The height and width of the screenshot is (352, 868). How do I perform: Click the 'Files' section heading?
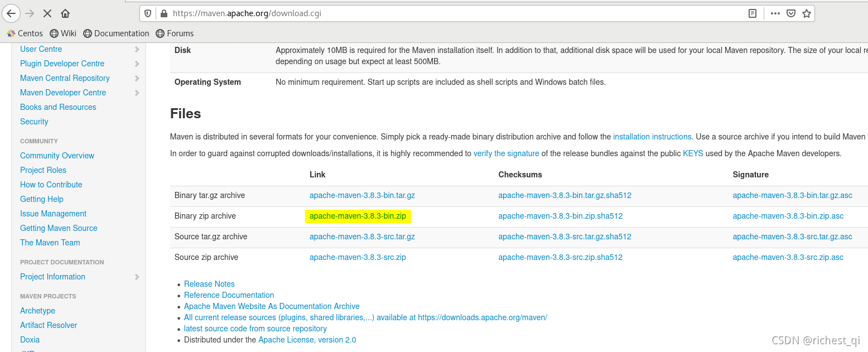point(185,114)
